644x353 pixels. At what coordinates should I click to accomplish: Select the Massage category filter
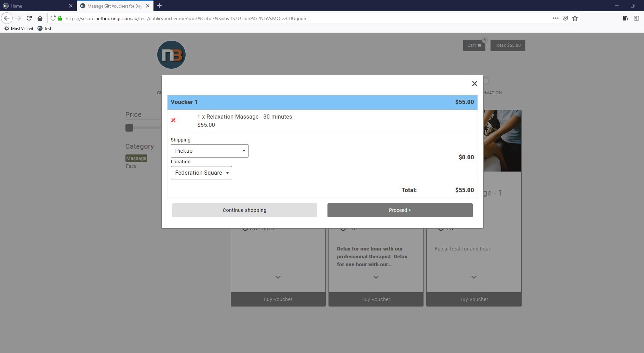pos(136,158)
